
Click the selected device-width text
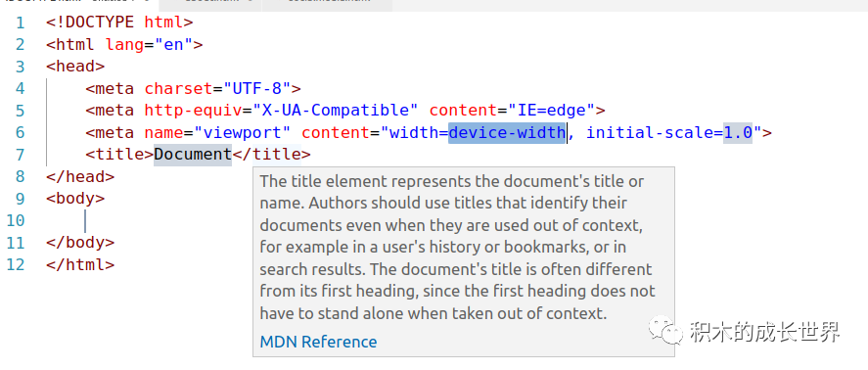point(507,133)
